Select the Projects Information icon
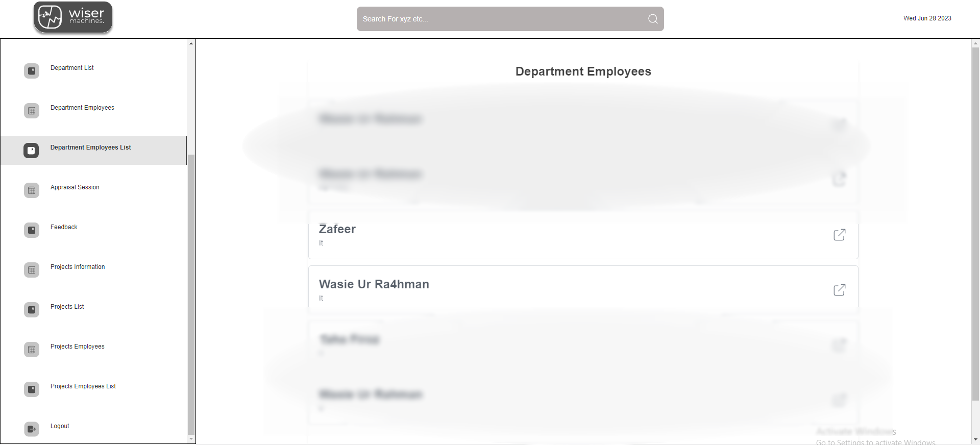The height and width of the screenshot is (445, 980). point(31,270)
